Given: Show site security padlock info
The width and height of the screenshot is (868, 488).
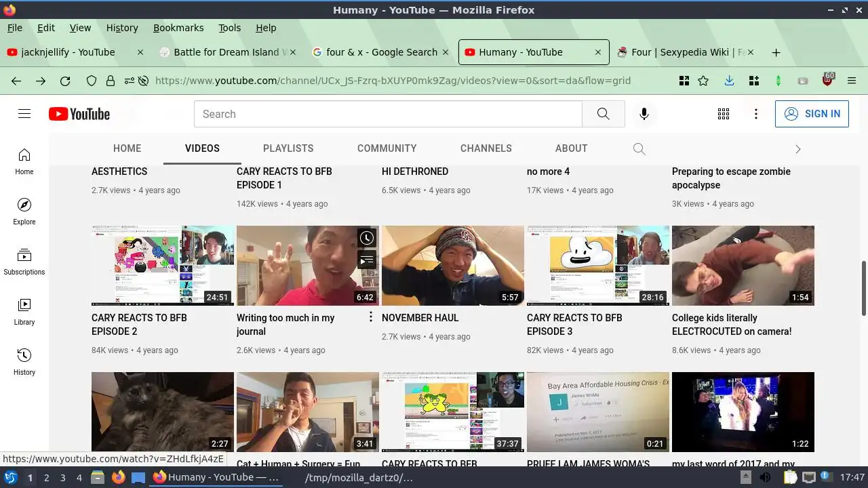Looking at the screenshot, I should coord(111,81).
